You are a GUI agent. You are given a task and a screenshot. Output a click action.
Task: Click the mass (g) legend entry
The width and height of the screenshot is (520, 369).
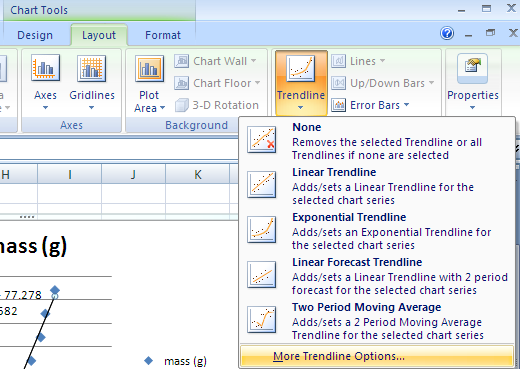(176, 361)
